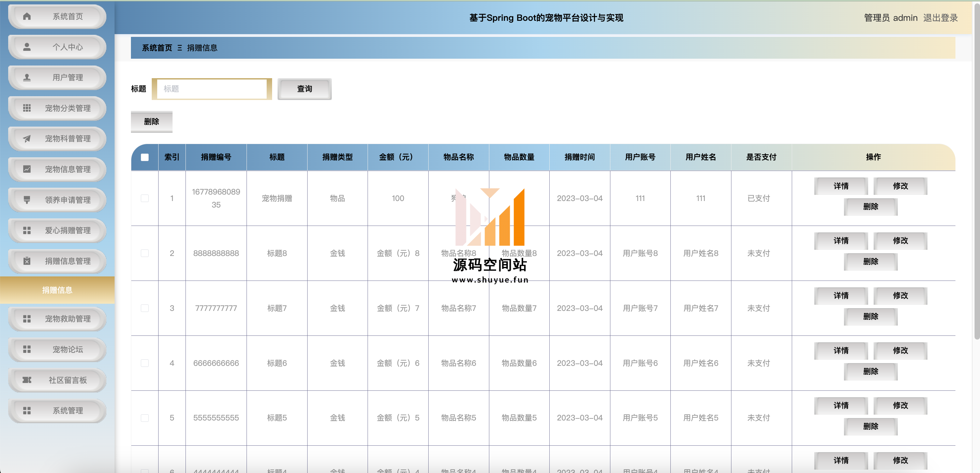
Task: Toggle the select-all checkbox in table header
Action: click(x=145, y=157)
